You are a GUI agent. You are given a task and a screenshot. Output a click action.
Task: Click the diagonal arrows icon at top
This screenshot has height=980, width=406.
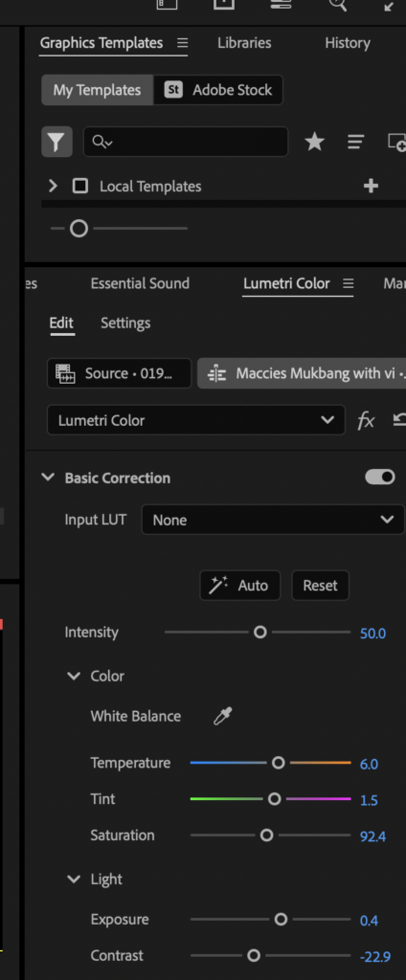tap(389, 6)
